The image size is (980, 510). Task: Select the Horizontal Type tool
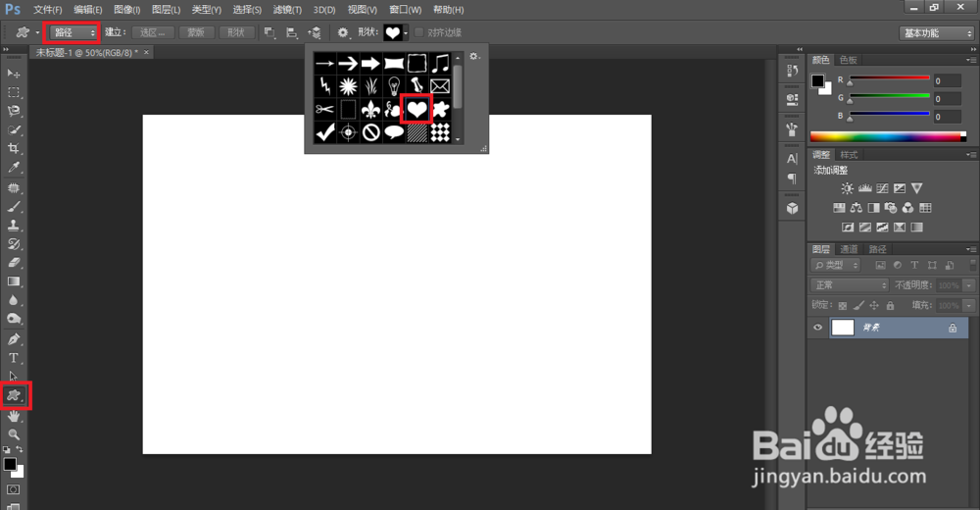click(x=13, y=358)
